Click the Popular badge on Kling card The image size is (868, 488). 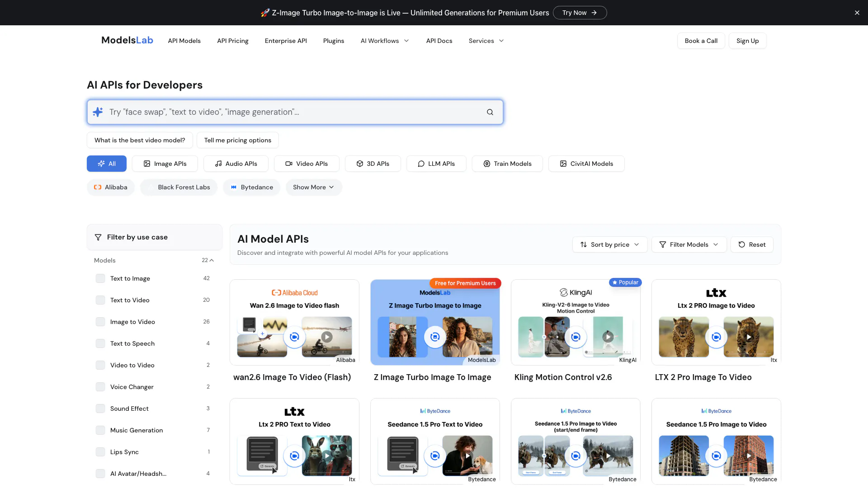(x=625, y=282)
